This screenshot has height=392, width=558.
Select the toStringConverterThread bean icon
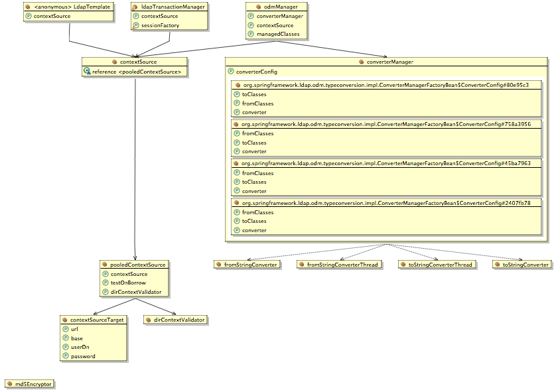tap(403, 265)
